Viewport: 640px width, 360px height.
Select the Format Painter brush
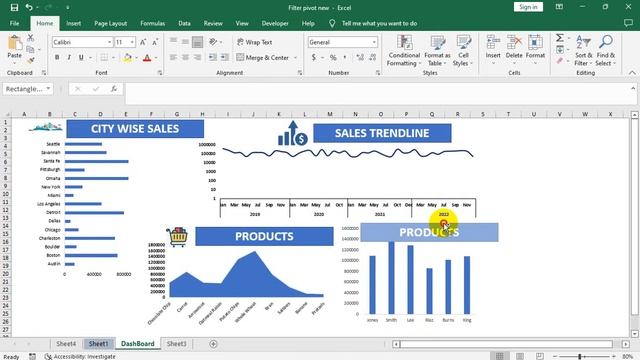[31, 60]
